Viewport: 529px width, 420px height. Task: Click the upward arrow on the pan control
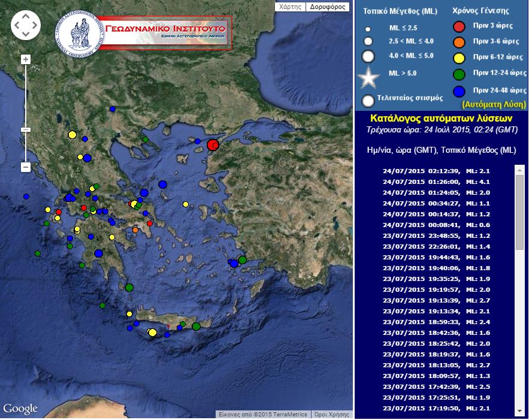click(x=25, y=16)
